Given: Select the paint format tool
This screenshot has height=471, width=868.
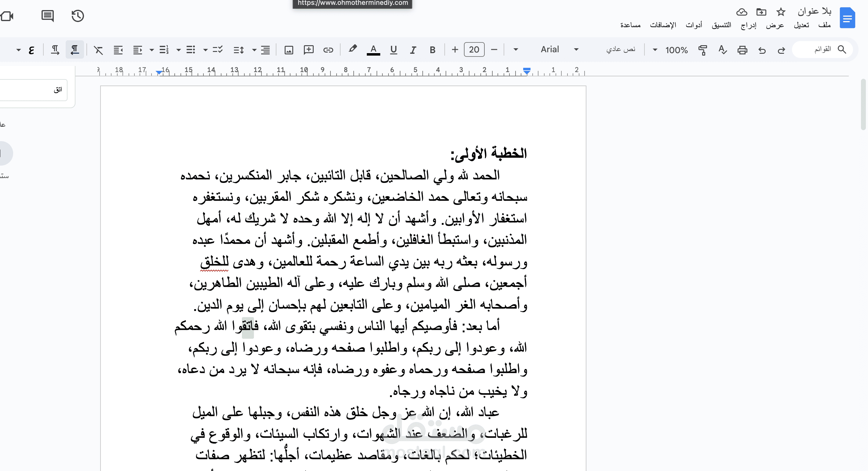Looking at the screenshot, I should 702,49.
